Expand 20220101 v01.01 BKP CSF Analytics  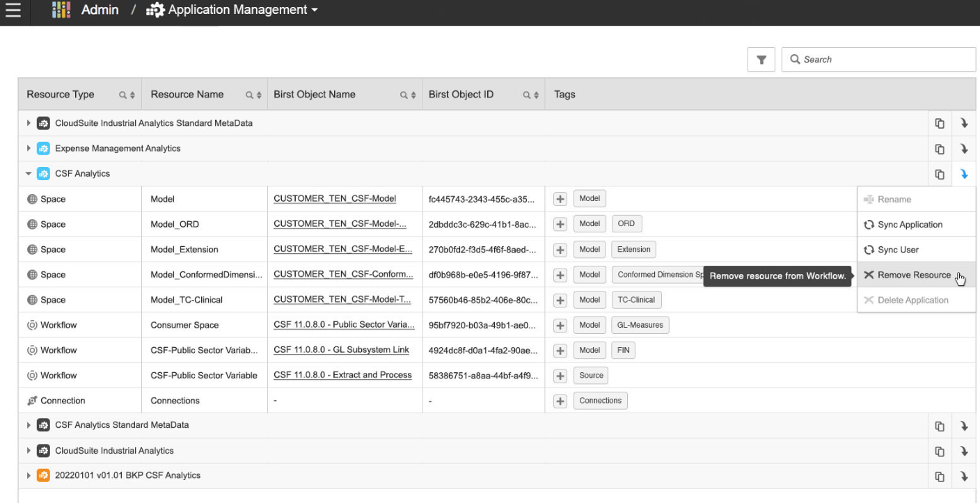click(29, 476)
